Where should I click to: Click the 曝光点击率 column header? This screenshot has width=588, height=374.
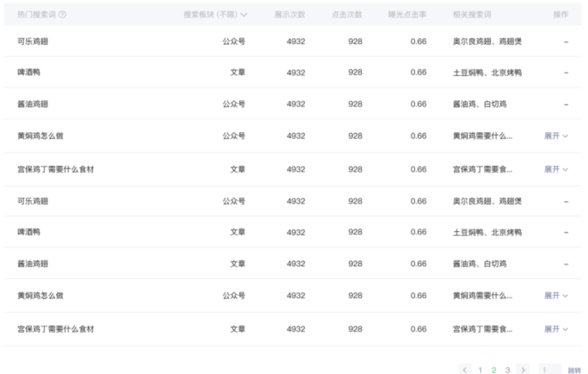pos(408,15)
